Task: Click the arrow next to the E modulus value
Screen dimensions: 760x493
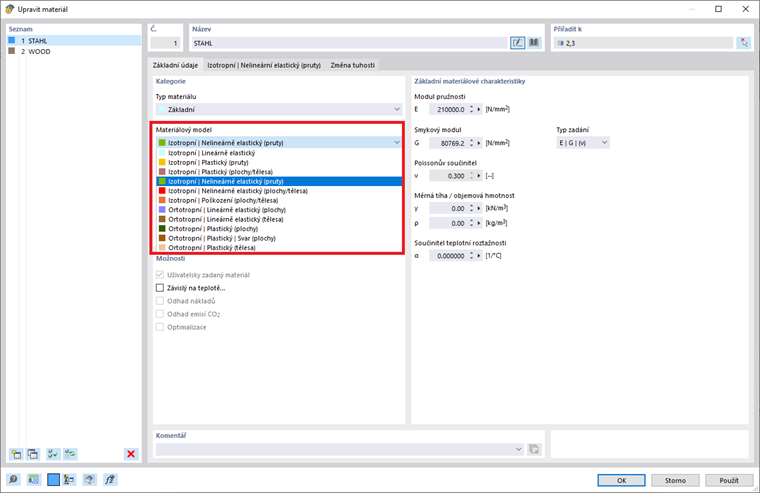Action: [479, 110]
